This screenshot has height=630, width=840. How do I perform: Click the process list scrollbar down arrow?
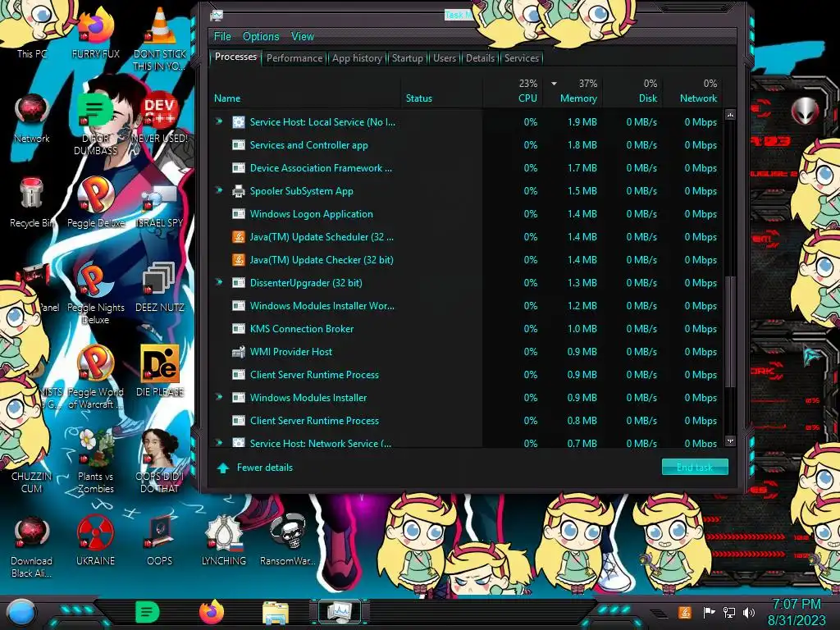(x=730, y=441)
